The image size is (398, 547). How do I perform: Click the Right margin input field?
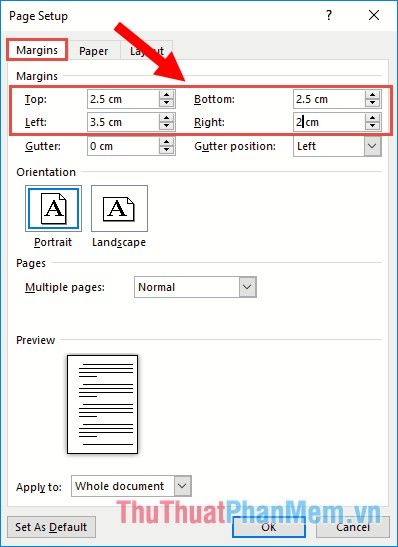pyautogui.click(x=329, y=122)
